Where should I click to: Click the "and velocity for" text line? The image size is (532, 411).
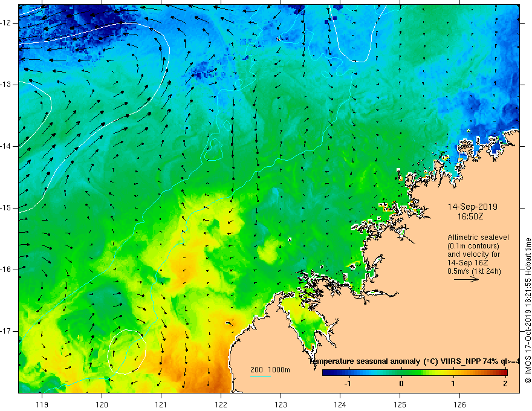tap(473, 254)
